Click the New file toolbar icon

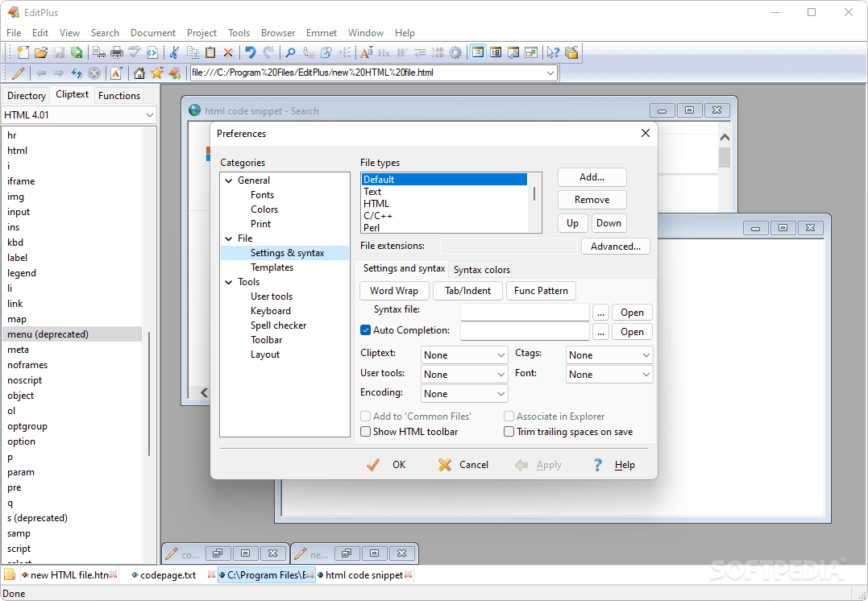[23, 52]
